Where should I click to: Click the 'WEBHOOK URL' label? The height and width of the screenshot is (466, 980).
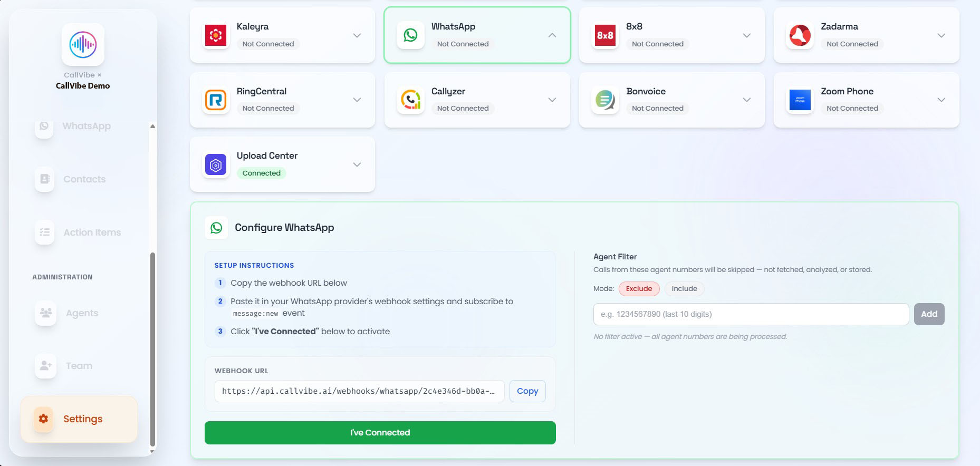tap(242, 371)
